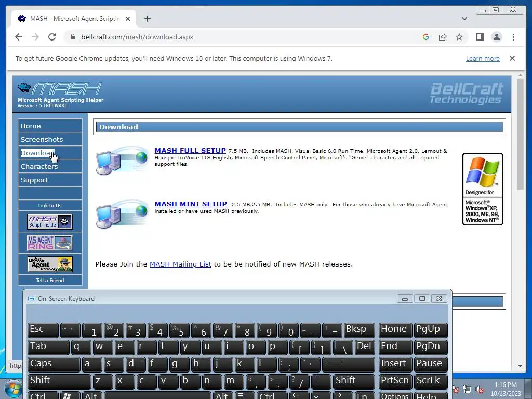
Task: Open the Learn more link
Action: click(483, 58)
